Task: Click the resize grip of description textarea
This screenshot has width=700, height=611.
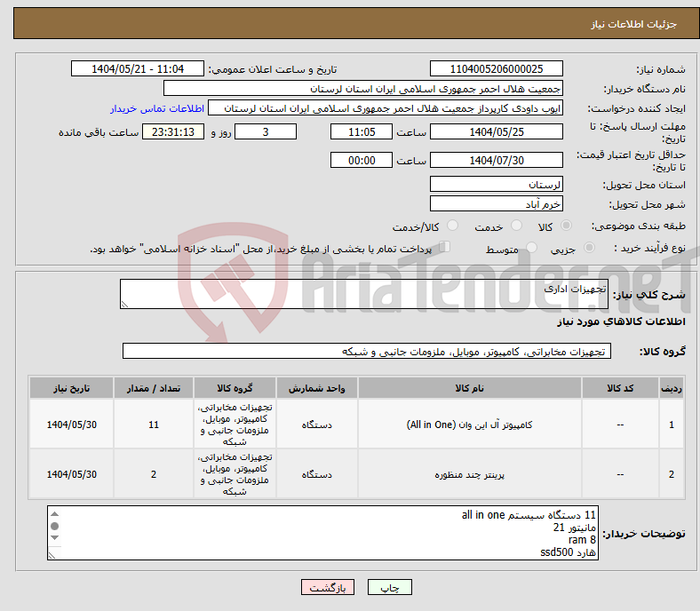Action: (x=124, y=304)
